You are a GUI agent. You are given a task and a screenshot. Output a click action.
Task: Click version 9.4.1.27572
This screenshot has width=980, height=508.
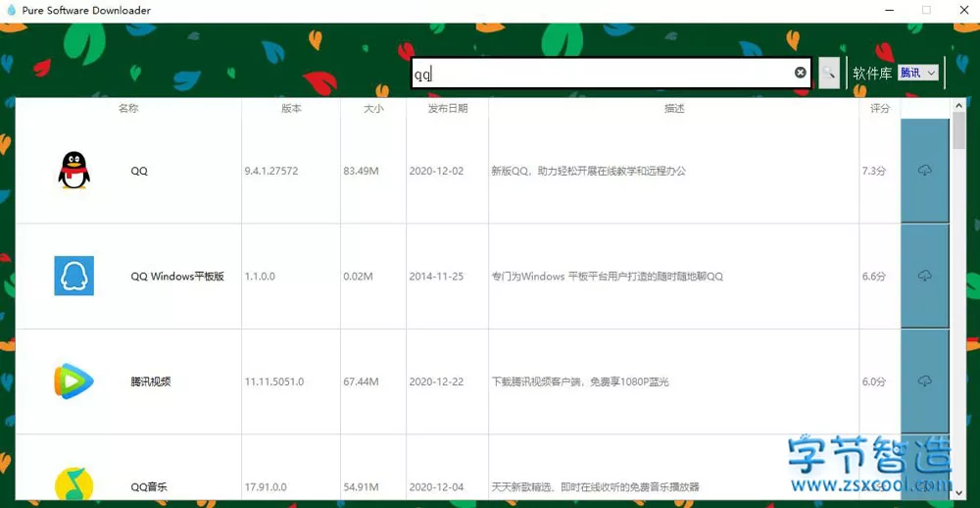[271, 171]
